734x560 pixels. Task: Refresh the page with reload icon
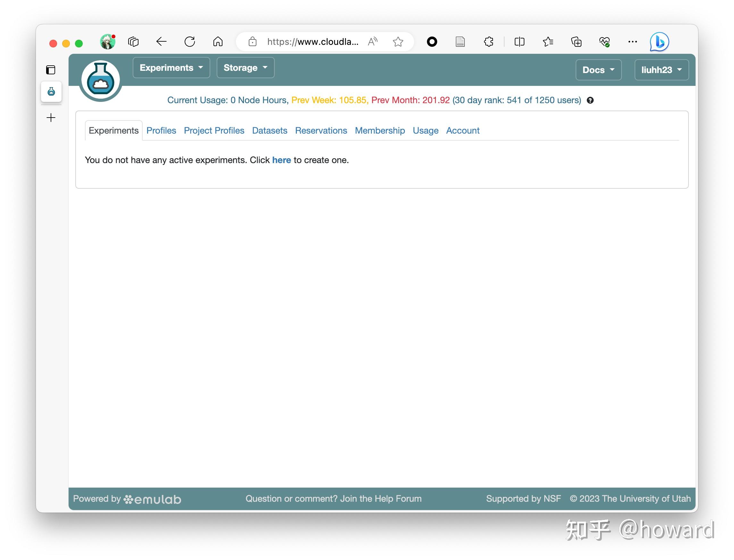pos(190,42)
